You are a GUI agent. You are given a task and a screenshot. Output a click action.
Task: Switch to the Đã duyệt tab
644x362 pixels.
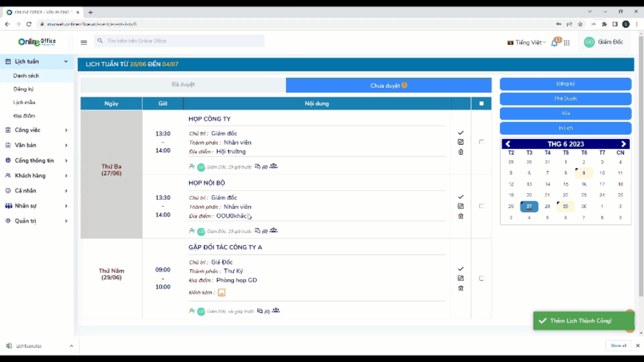click(183, 85)
